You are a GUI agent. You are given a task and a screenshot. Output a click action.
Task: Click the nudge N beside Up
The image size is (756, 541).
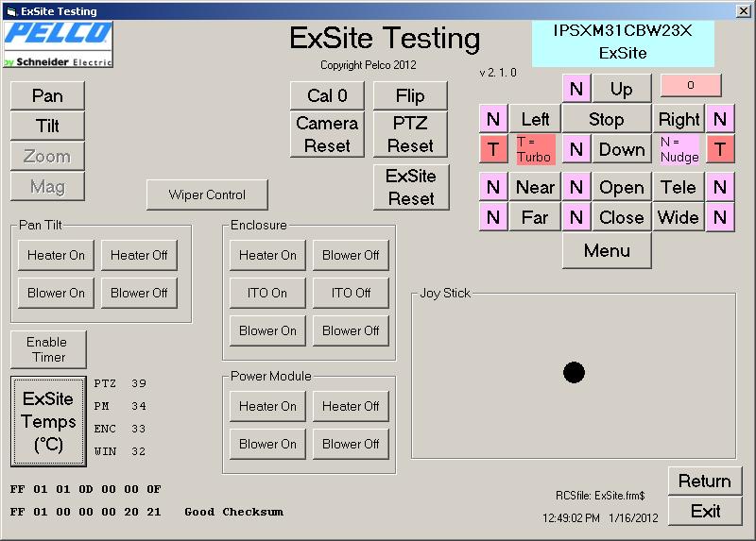point(576,89)
